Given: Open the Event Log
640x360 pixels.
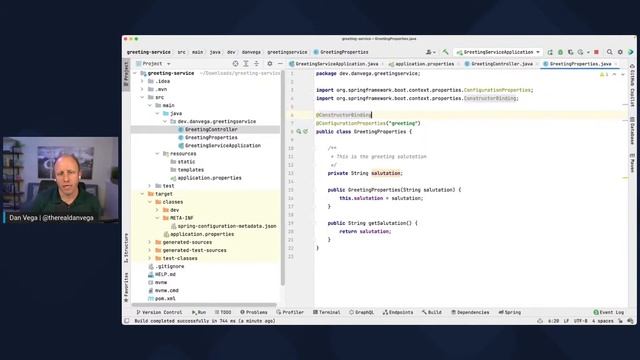Looking at the screenshot, I should coord(609,312).
